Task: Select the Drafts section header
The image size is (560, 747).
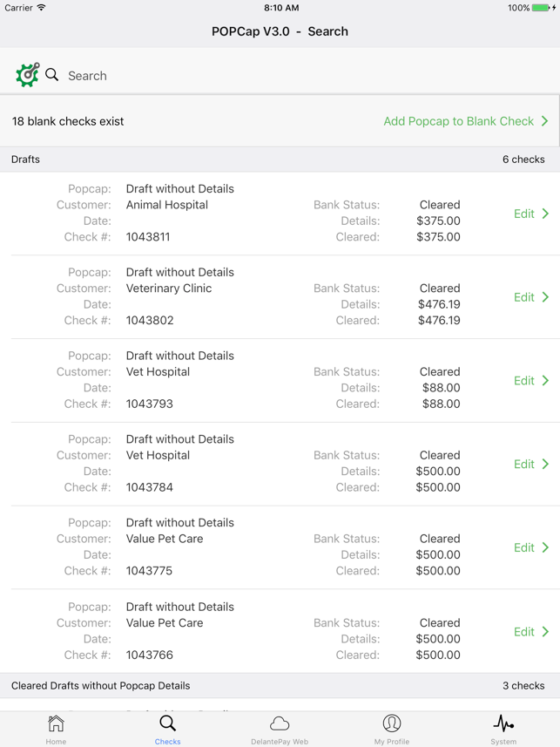Action: click(26, 160)
